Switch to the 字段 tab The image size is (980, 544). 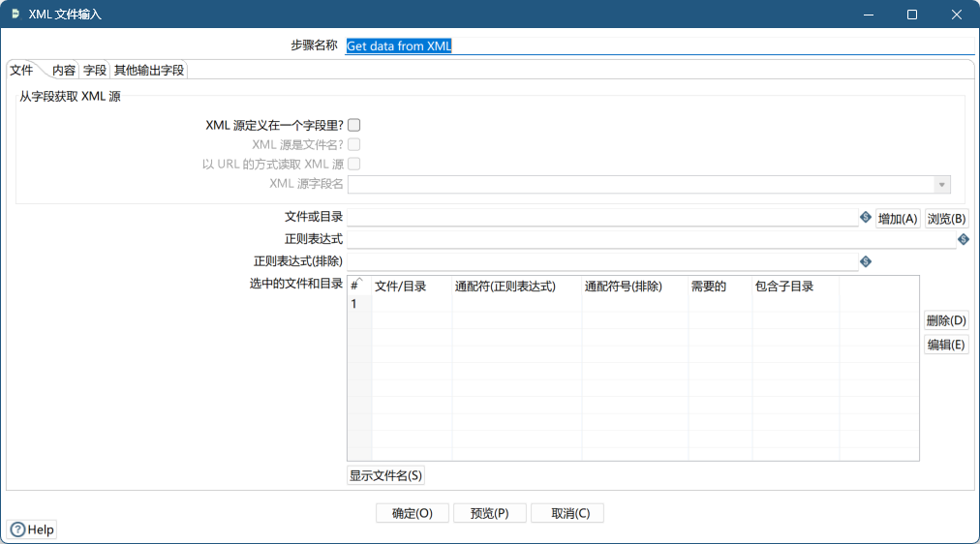coord(94,70)
